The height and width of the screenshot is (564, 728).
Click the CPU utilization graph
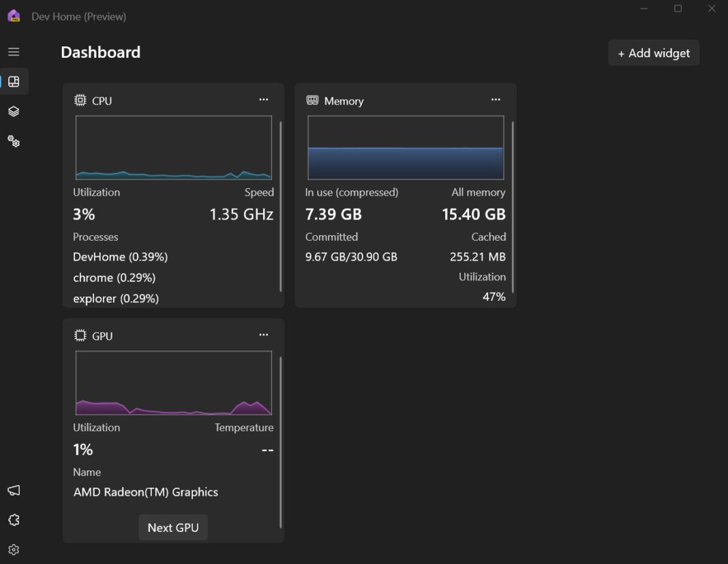173,147
